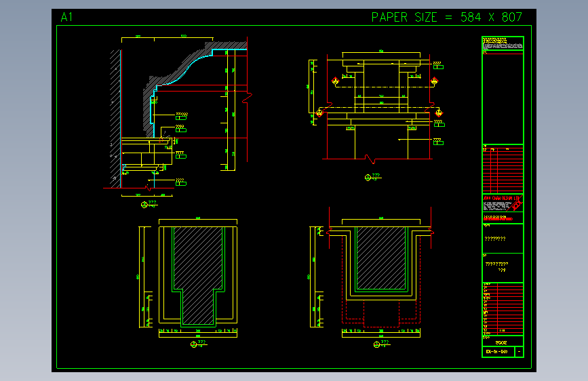Click the red JOHN CHAN DESIGN LTD title

501,198
